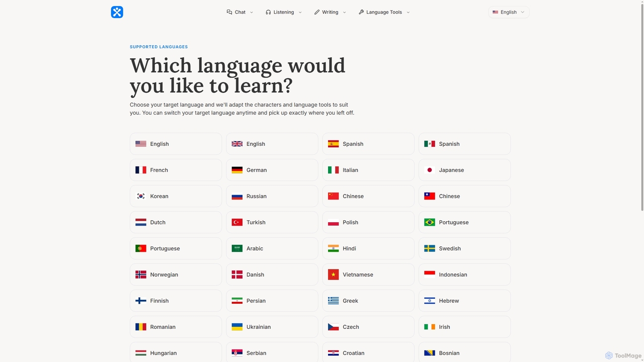Click the US flag in language selector
This screenshot has height=362, width=644.
tap(496, 12)
